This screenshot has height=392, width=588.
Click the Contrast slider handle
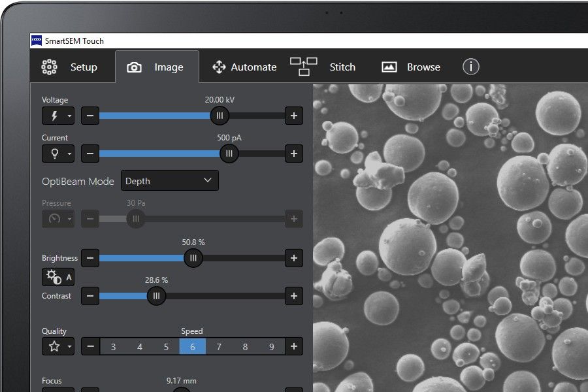click(x=155, y=296)
